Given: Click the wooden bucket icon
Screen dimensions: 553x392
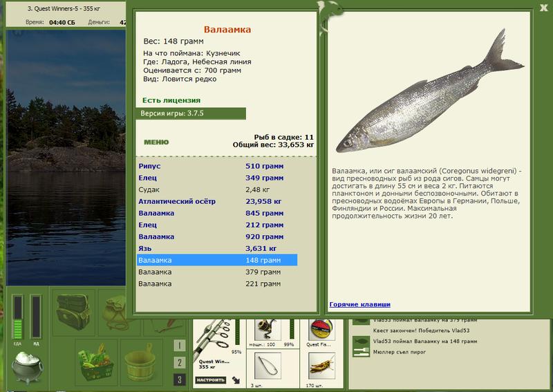Looking at the screenshot, I should click(x=142, y=363).
